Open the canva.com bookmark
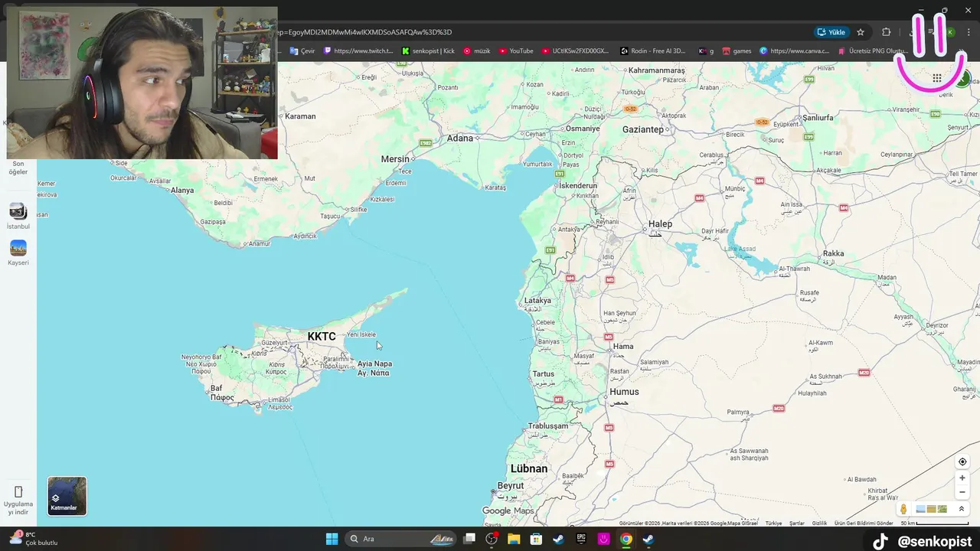 (795, 51)
